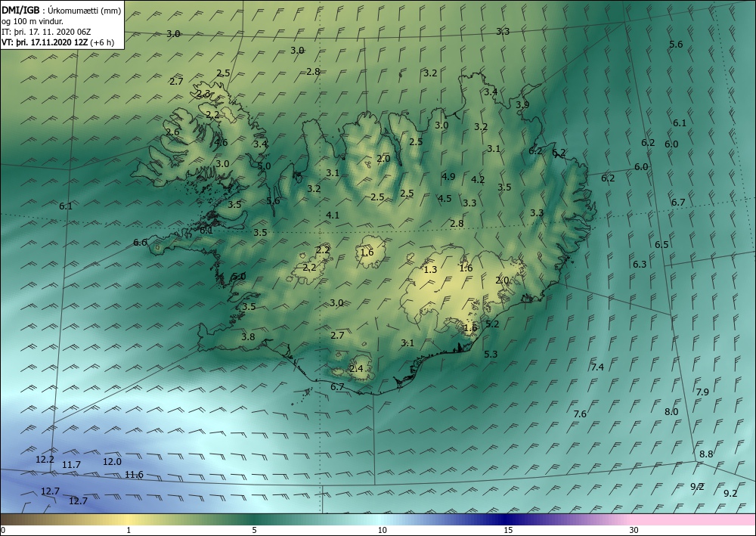Click the 3.9 value on the map
756x536 pixels.
522,104
